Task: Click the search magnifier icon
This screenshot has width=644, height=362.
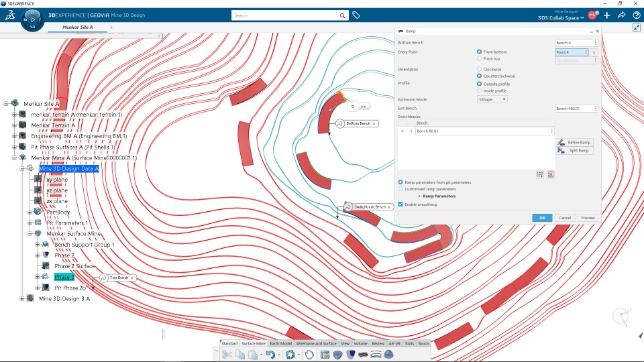Action: click(343, 15)
